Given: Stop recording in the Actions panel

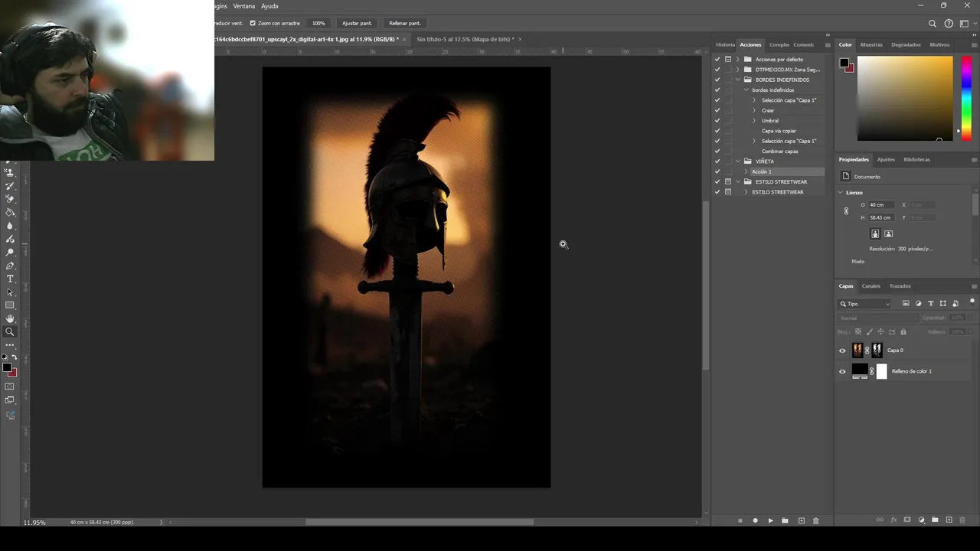Looking at the screenshot, I should tap(740, 520).
